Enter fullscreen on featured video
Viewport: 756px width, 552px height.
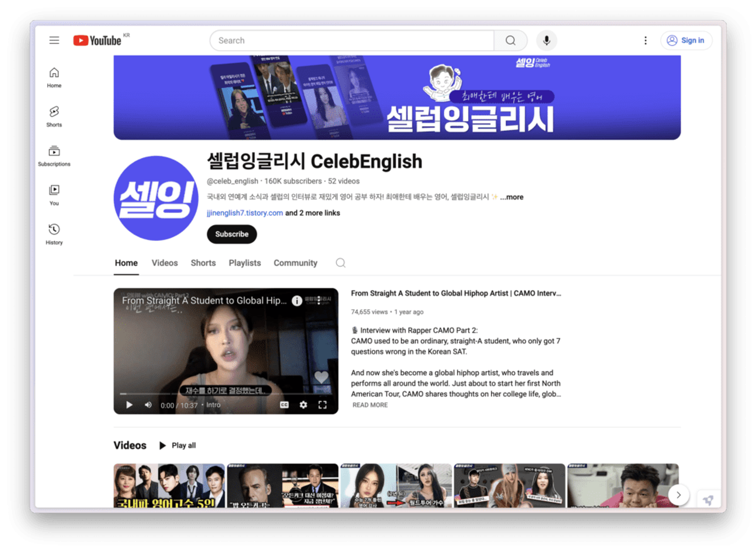pos(322,405)
